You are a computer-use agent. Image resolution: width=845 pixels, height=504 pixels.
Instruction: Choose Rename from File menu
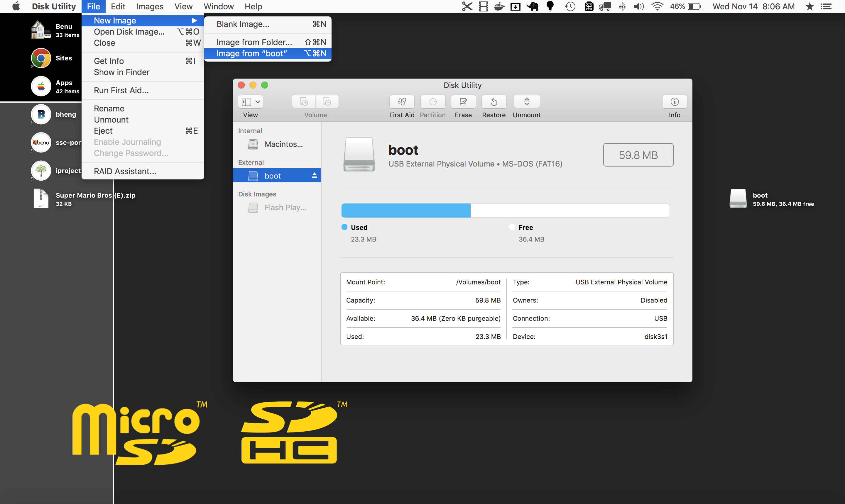pyautogui.click(x=143, y=108)
